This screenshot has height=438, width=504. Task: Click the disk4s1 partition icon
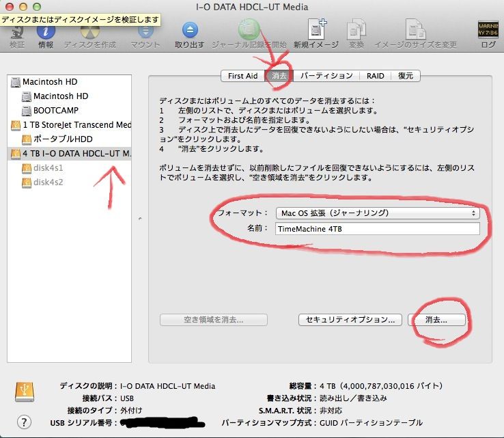click(x=27, y=168)
